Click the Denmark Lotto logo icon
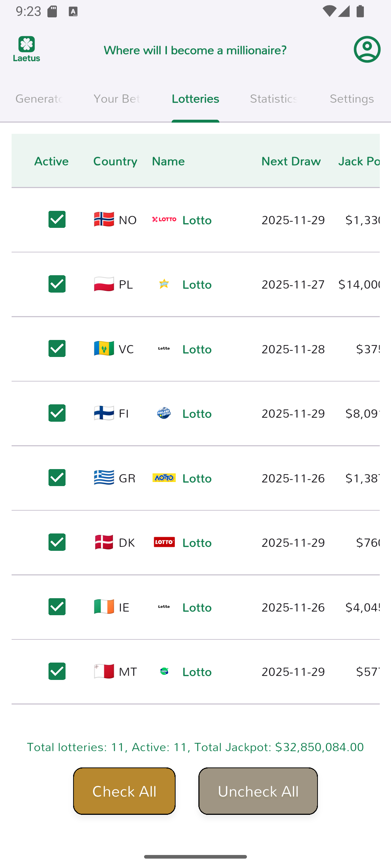 click(164, 542)
